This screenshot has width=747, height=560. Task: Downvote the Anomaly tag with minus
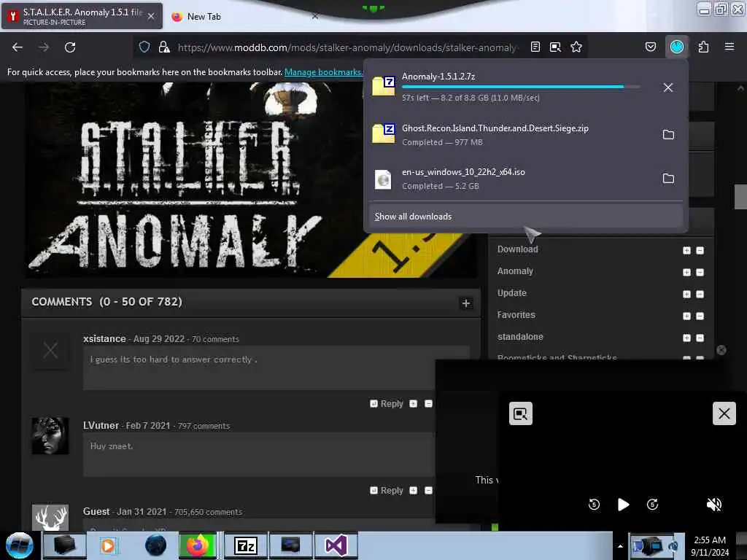click(x=700, y=273)
